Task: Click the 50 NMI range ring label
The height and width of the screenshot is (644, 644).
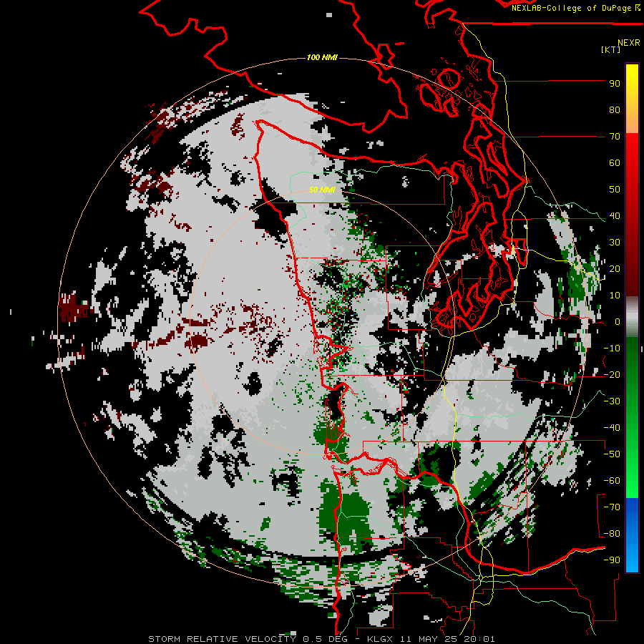Action: [322, 190]
